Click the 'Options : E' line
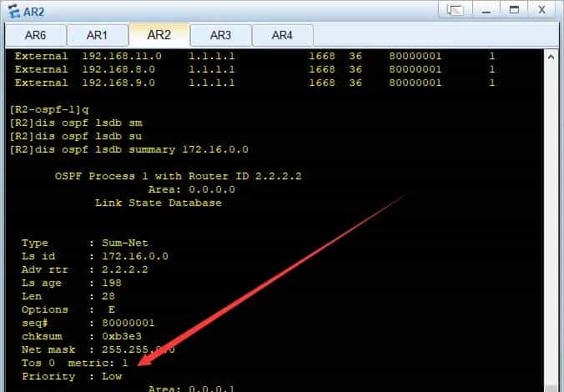The width and height of the screenshot is (564, 392). [x=68, y=309]
